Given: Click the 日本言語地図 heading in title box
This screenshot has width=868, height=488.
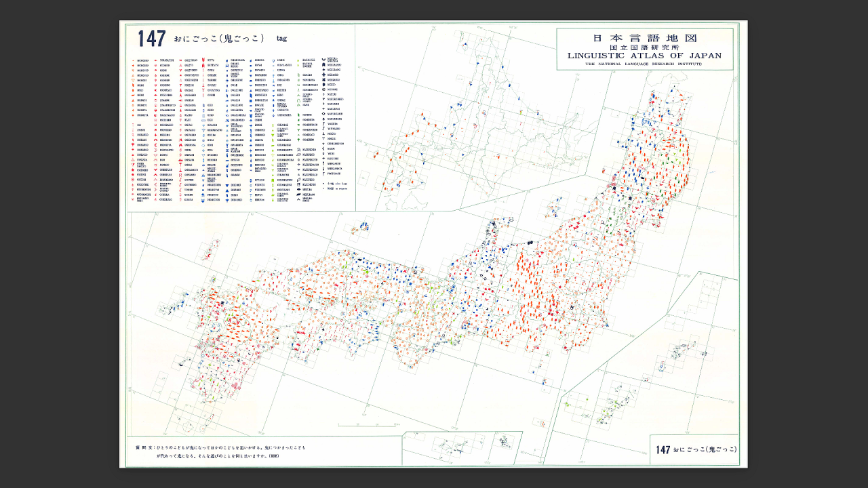Looking at the screenshot, I should tap(644, 38).
